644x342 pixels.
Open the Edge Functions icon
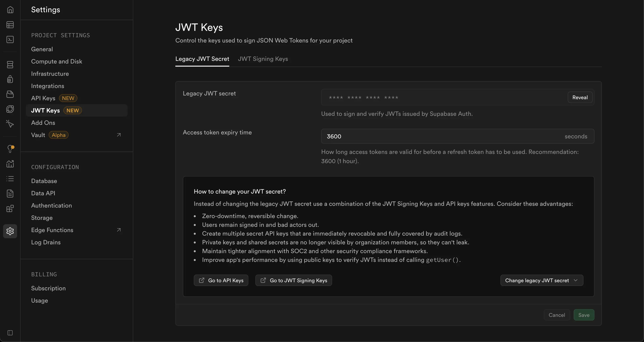[x=10, y=109]
